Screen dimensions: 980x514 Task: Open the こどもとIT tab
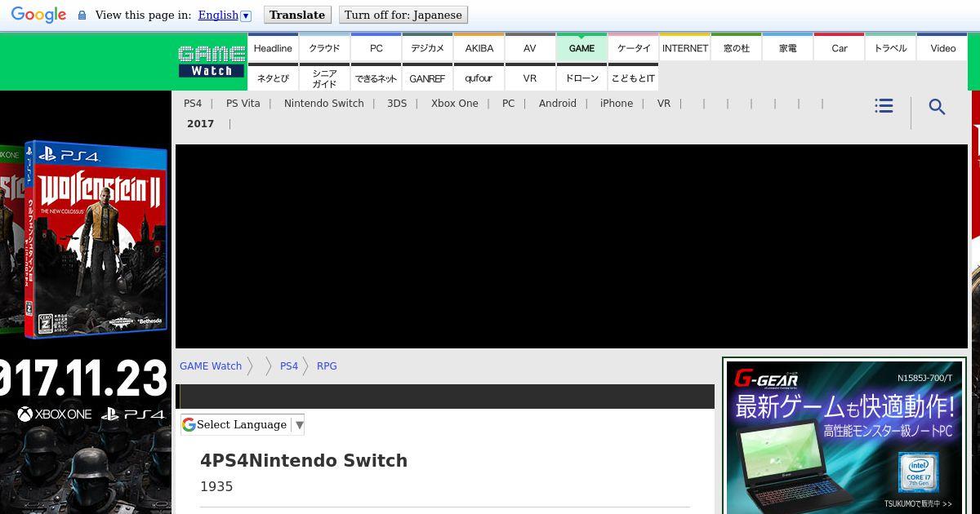click(x=634, y=78)
